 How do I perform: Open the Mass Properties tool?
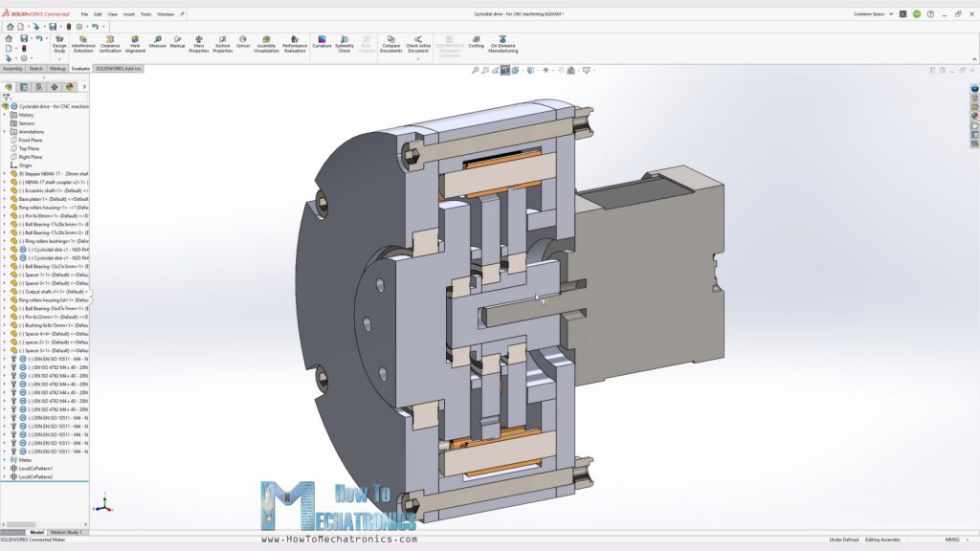tap(198, 43)
